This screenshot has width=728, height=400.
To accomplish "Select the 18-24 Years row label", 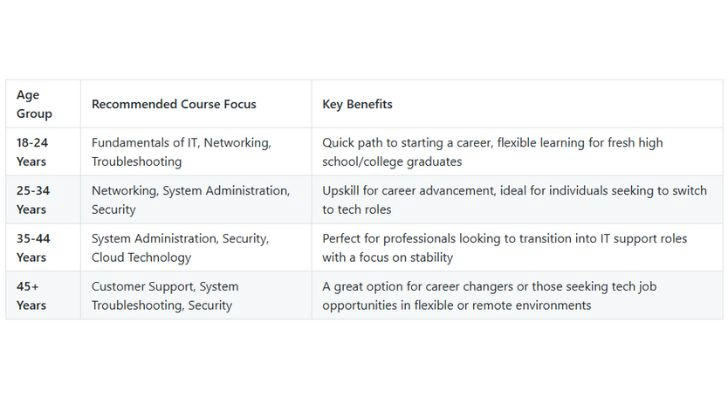I will [x=32, y=152].
